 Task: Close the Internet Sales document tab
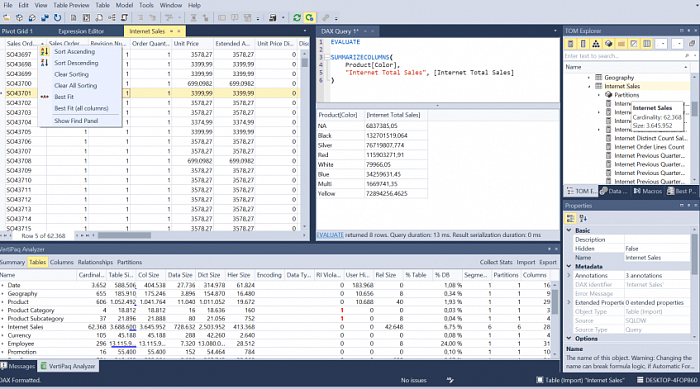pyautogui.click(x=179, y=31)
